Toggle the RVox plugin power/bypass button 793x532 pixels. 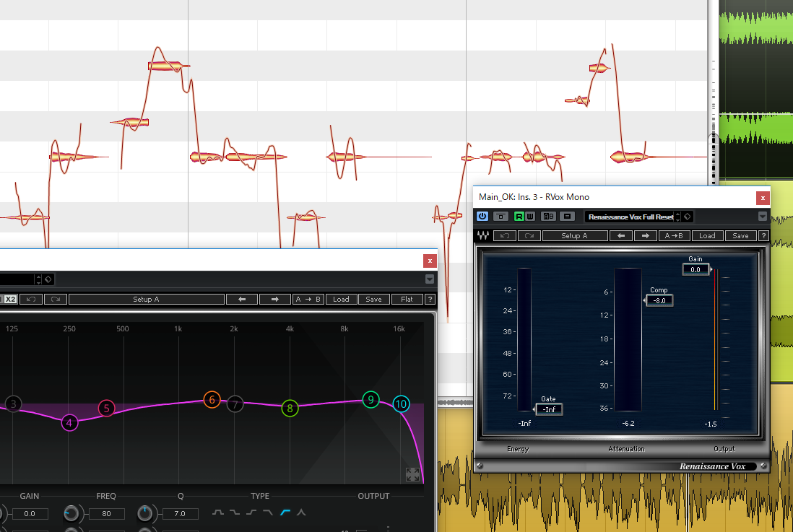pos(482,217)
